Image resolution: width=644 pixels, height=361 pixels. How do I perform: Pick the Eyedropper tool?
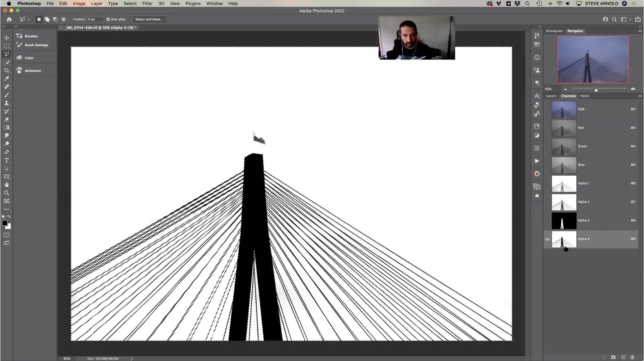(7, 79)
